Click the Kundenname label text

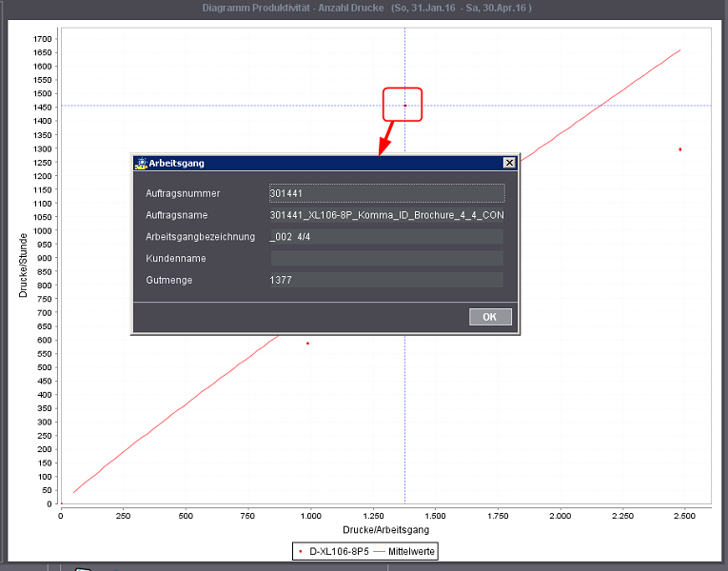pyautogui.click(x=175, y=258)
